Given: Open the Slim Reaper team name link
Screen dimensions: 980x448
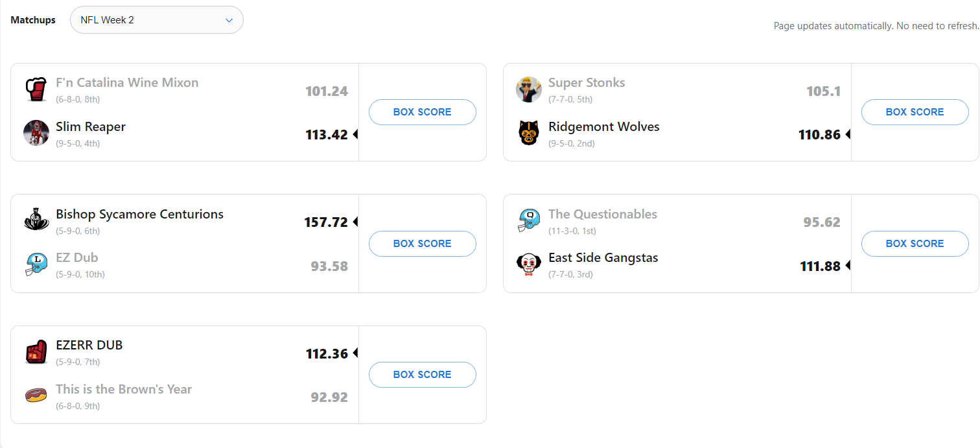Looking at the screenshot, I should click(x=91, y=126).
